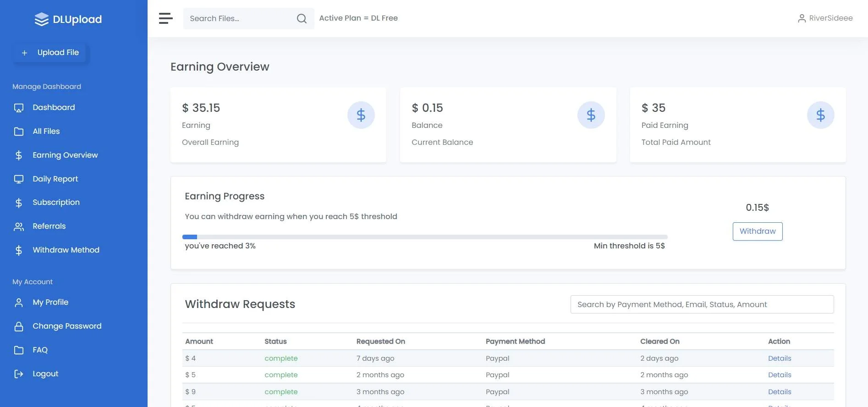
Task: Go to Subscription page
Action: click(56, 202)
